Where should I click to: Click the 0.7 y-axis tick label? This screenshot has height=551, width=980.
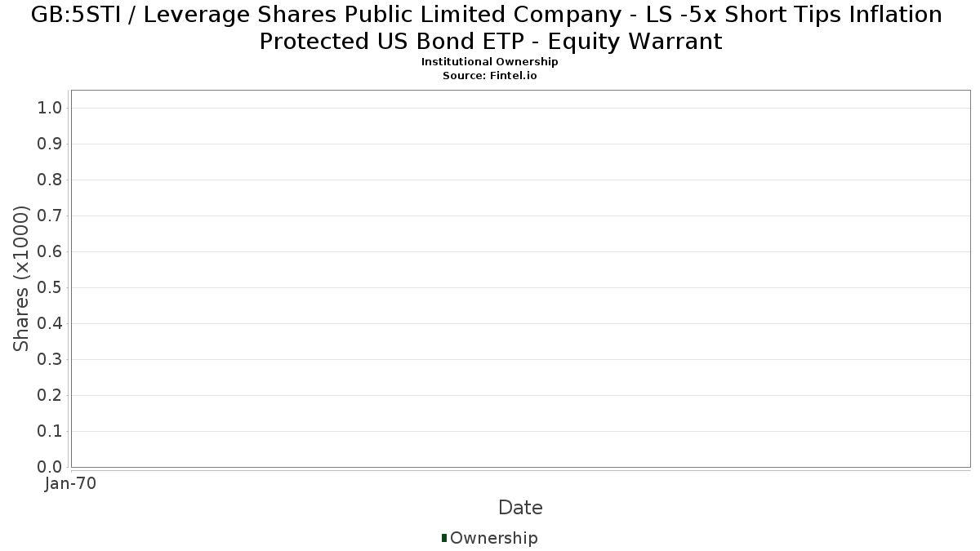click(x=50, y=216)
